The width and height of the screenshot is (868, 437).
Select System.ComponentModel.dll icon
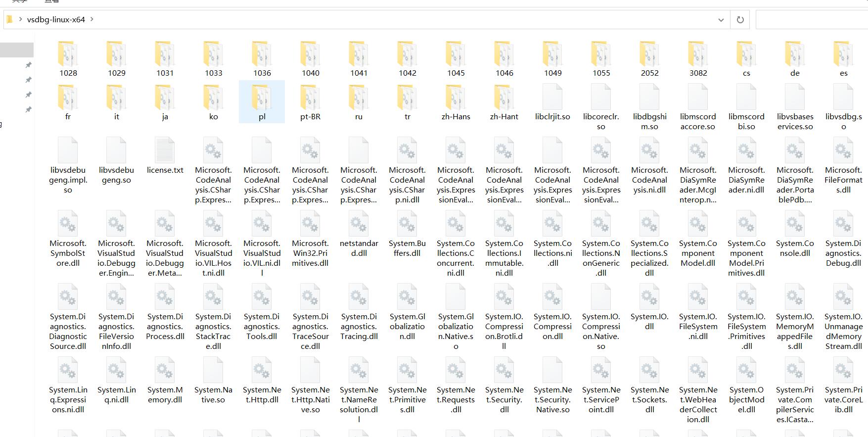tap(698, 223)
